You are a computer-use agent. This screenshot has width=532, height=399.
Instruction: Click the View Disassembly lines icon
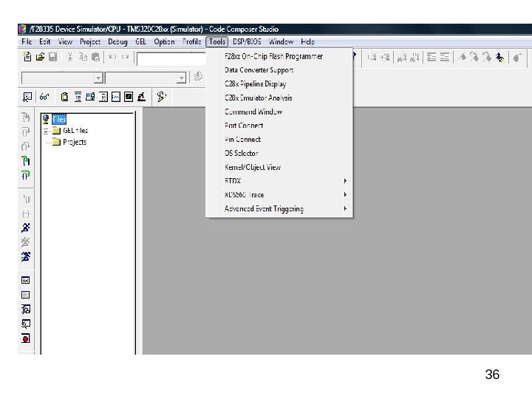(x=78, y=97)
